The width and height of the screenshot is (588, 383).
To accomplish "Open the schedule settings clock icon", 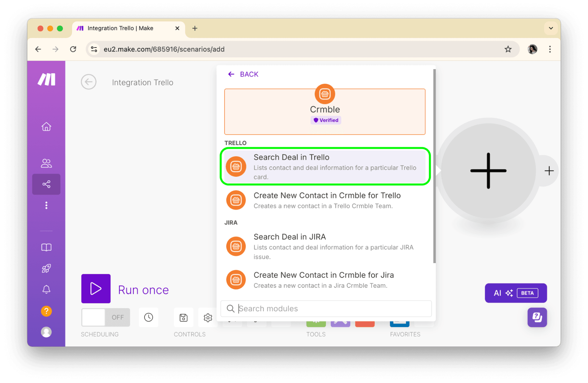I will click(149, 317).
